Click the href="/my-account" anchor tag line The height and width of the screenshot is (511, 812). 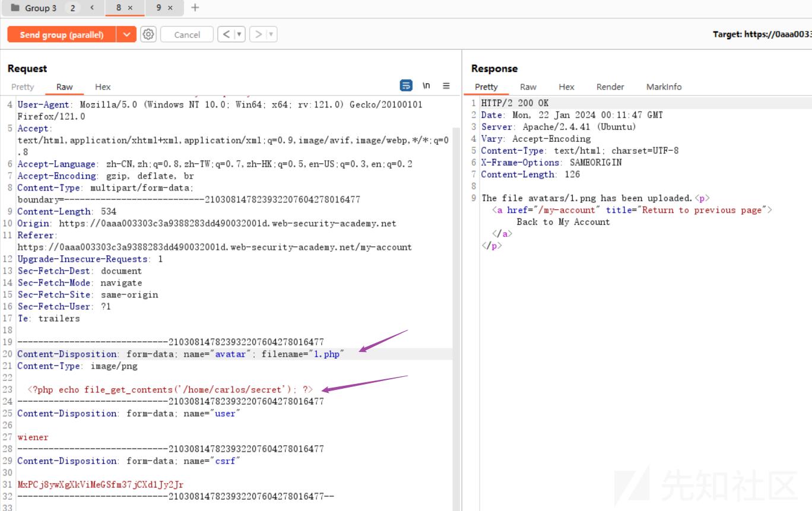click(632, 210)
